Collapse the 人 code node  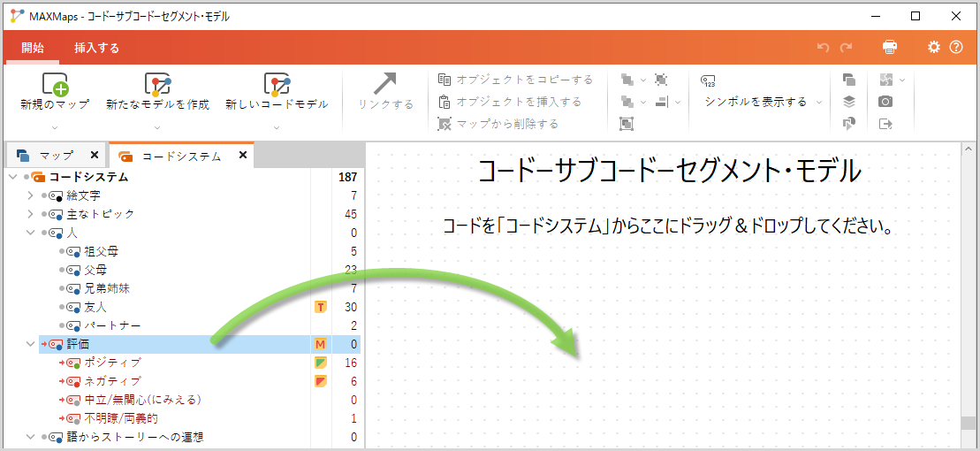point(30,233)
